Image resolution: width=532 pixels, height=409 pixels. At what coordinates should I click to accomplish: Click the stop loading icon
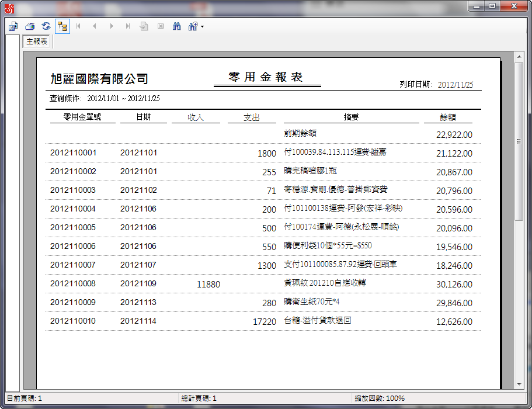[161, 26]
